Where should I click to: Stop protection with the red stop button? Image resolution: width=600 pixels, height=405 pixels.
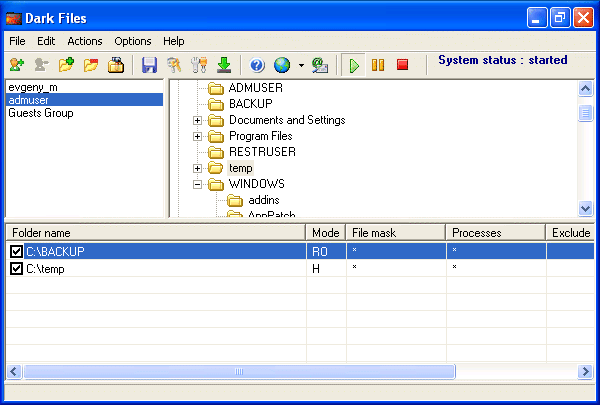tap(402, 64)
